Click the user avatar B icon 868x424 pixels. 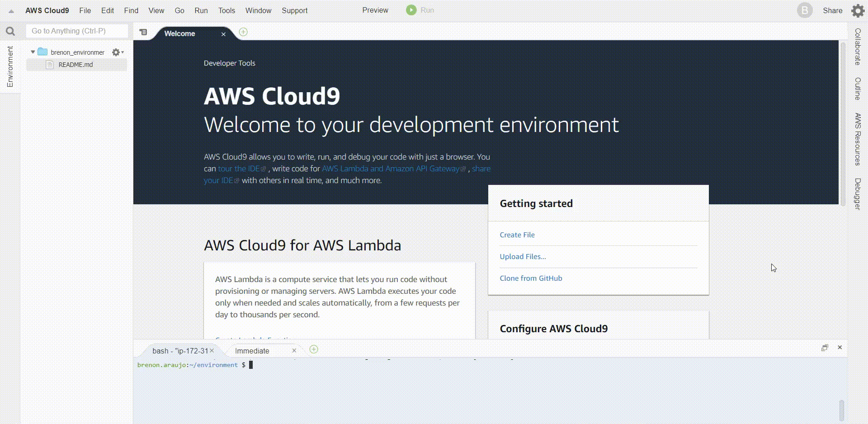[x=804, y=10]
